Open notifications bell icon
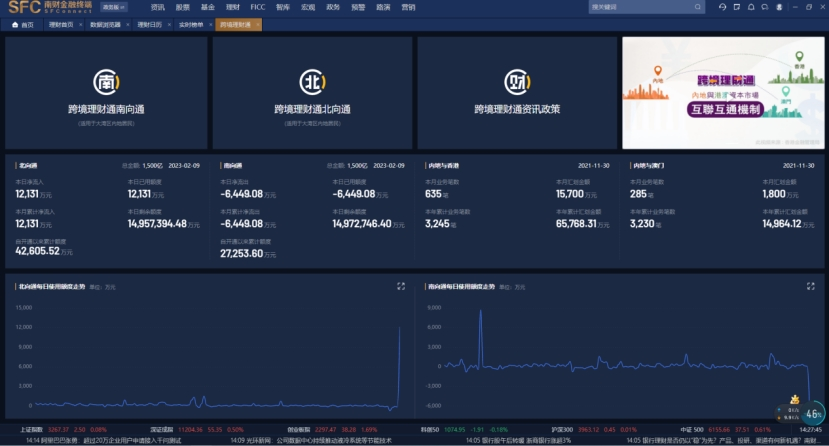Viewport: 829px width, 446px height. tap(751, 7)
